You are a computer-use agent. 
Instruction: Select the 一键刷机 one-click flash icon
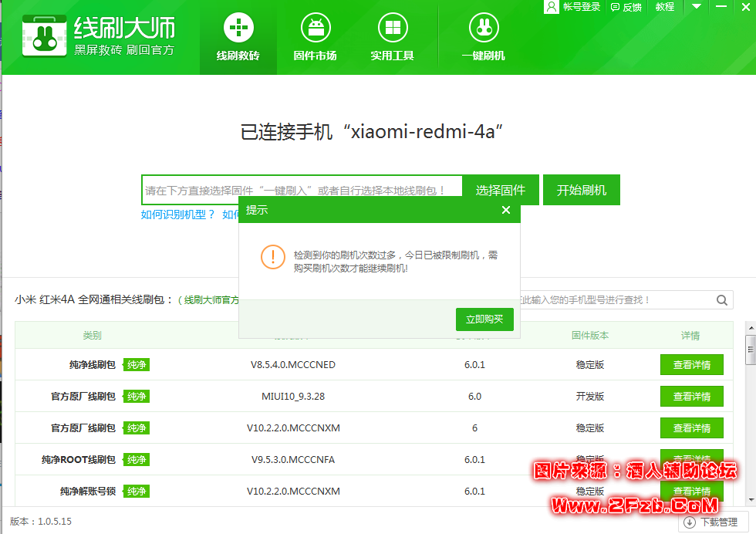point(483,29)
